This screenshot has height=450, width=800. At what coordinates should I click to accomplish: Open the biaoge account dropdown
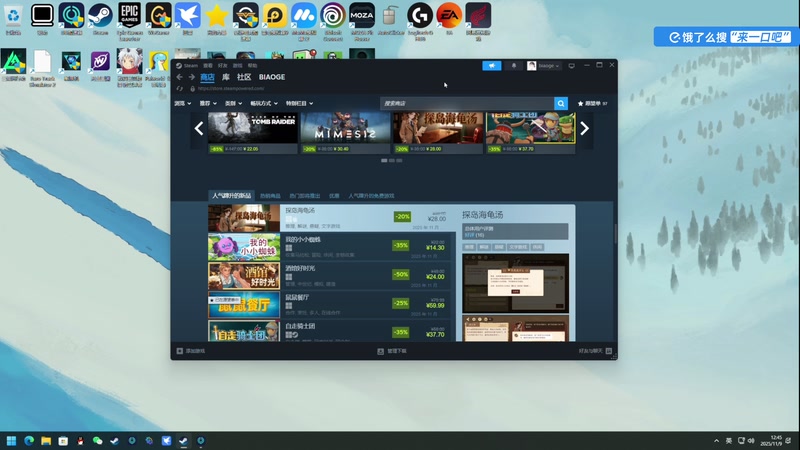coord(544,65)
